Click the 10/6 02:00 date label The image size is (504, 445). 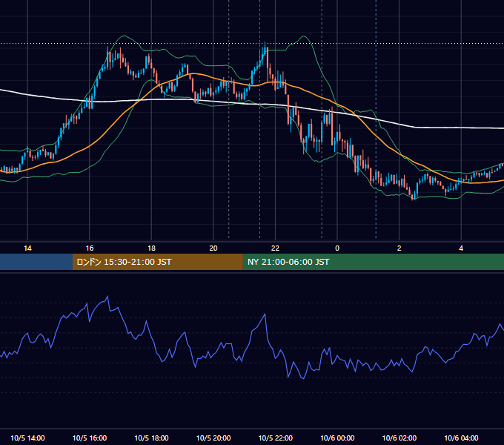(x=399, y=438)
